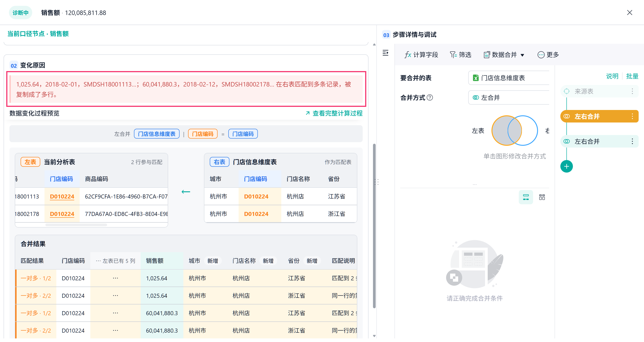Select the highlighted 左右合并 step
644x342 pixels.
click(x=599, y=116)
